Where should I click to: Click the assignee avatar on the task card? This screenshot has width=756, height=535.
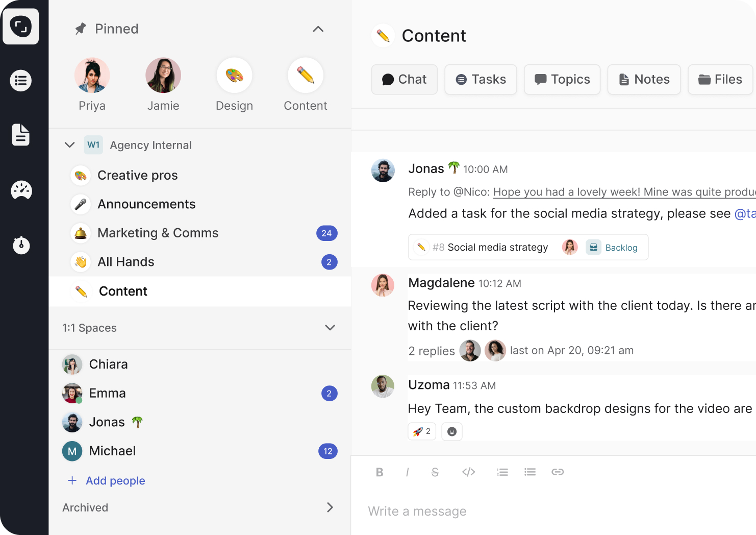tap(570, 248)
